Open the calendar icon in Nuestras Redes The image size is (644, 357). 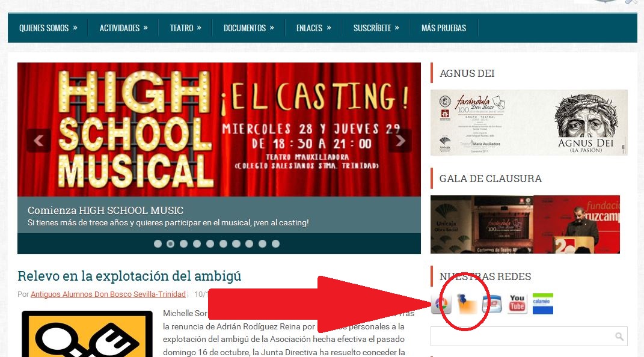[492, 304]
